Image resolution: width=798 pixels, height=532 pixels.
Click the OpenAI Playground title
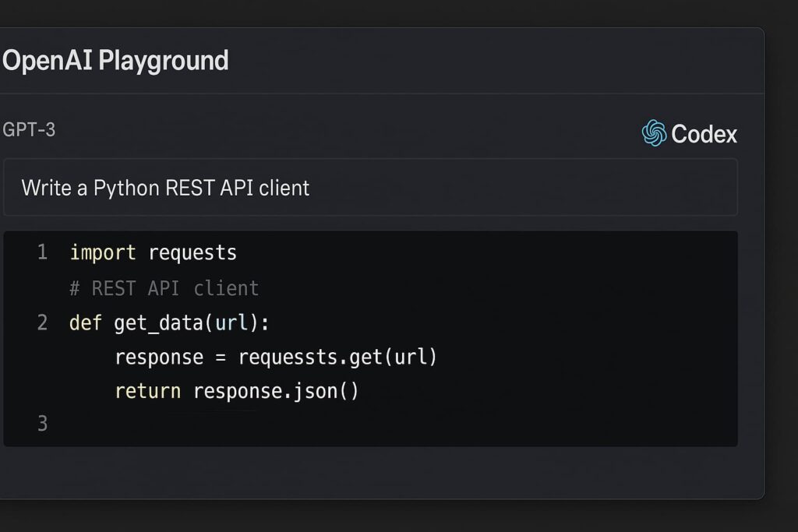[x=115, y=61]
